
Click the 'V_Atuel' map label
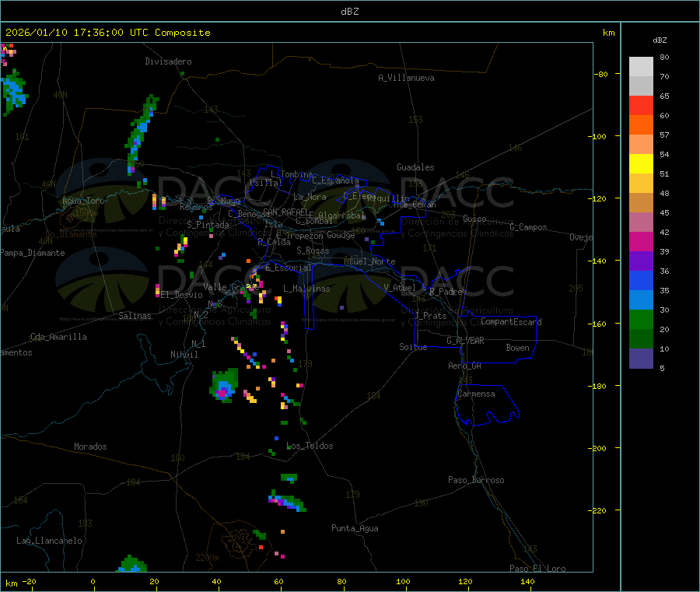pyautogui.click(x=400, y=288)
